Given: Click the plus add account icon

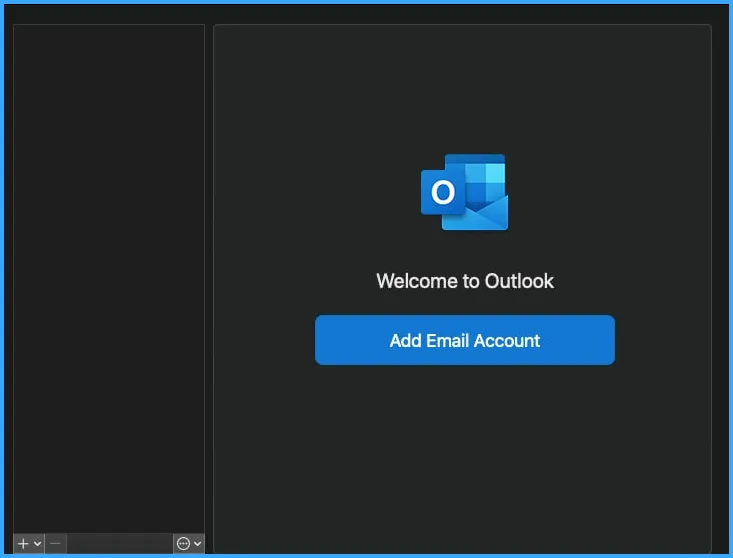Looking at the screenshot, I should (x=23, y=544).
